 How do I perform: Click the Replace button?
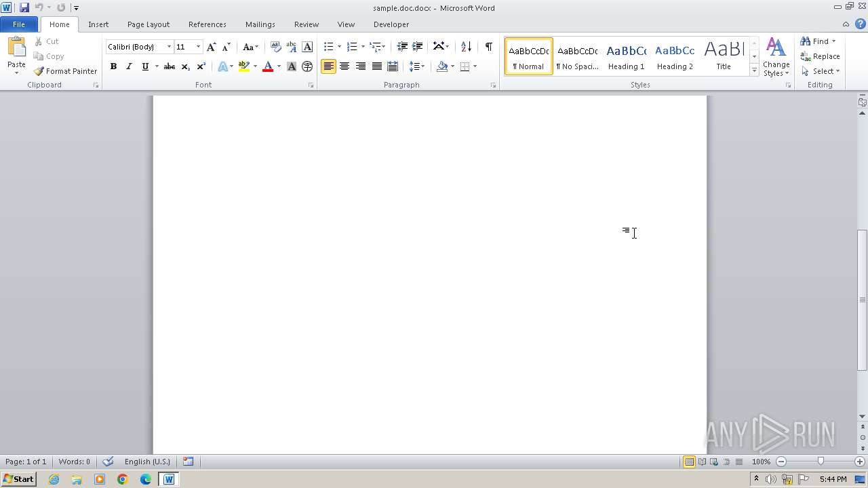point(820,56)
